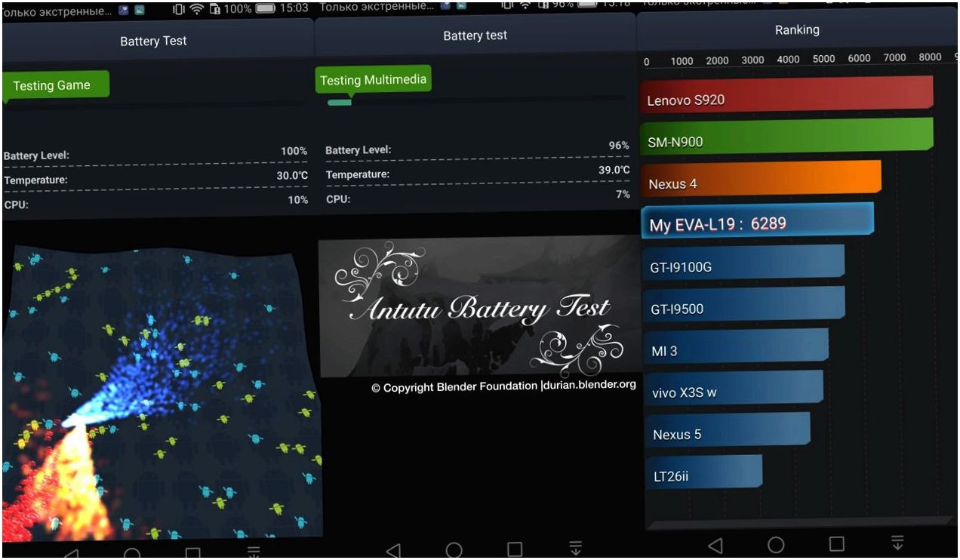Select the My EVA-L19 : 6289 bar

click(x=758, y=221)
